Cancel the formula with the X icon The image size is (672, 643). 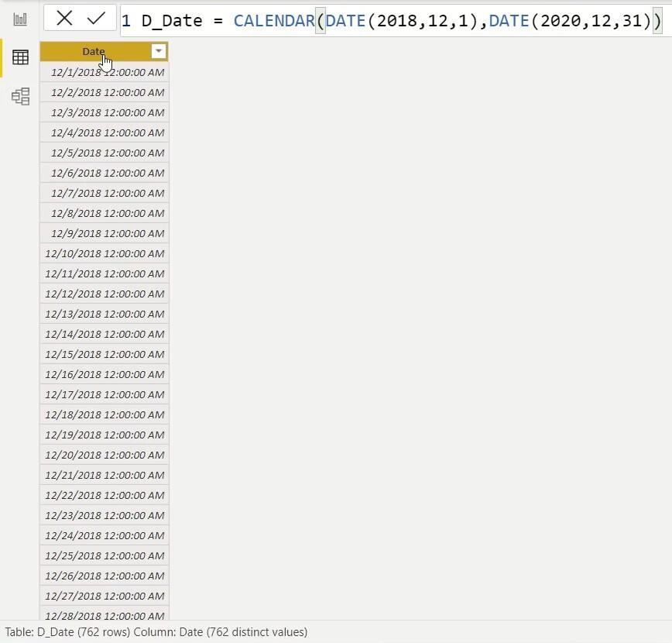point(67,19)
